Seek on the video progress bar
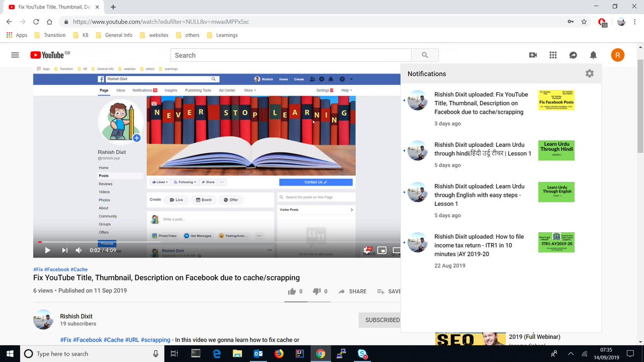 pos(217,242)
